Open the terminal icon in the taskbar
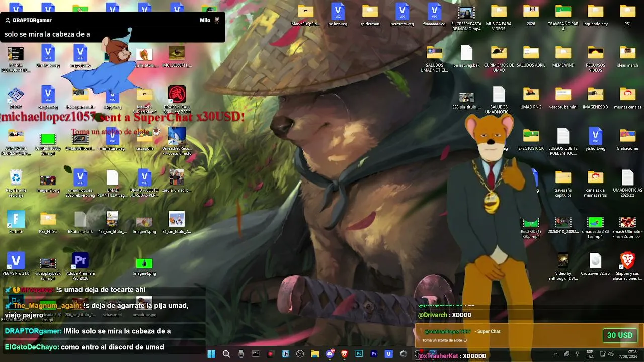The image size is (644, 362). pos(256,354)
